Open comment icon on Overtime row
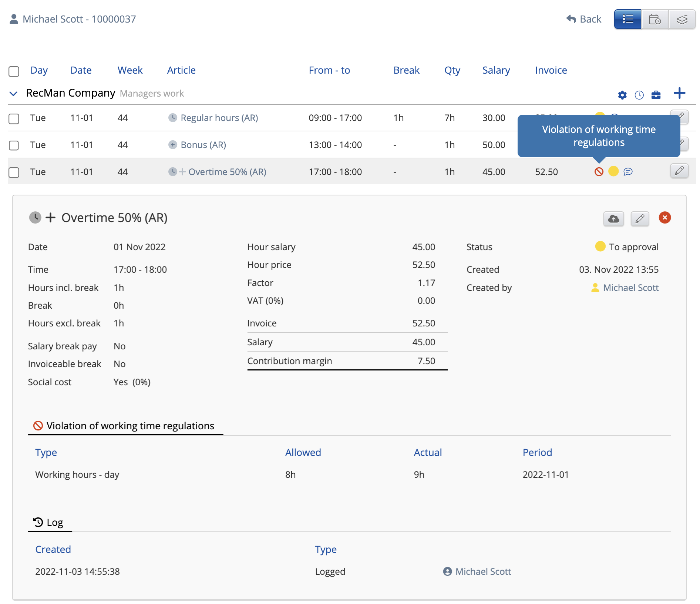This screenshot has height=604, width=700. 628,172
